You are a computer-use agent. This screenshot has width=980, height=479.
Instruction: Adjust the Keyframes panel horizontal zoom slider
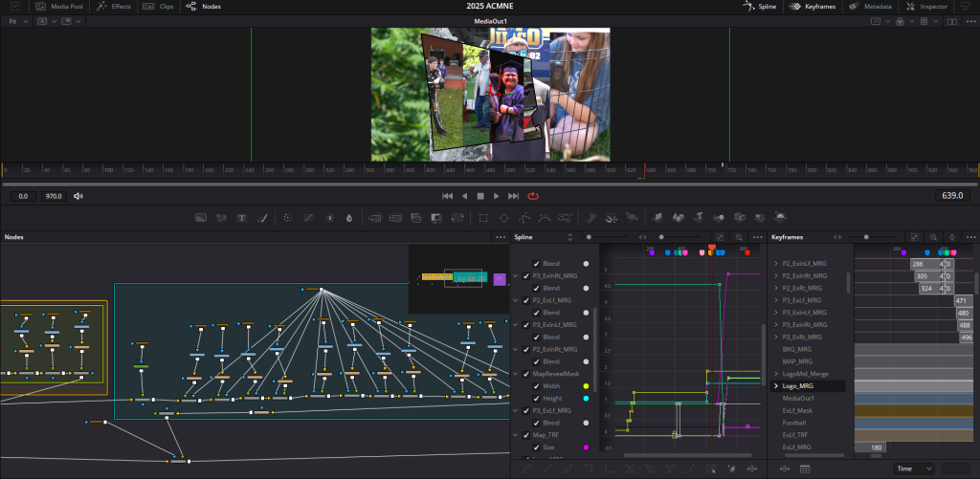click(866, 237)
